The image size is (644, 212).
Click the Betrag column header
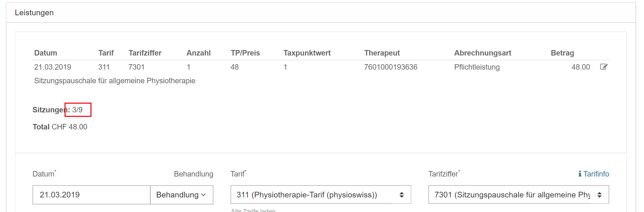562,53
